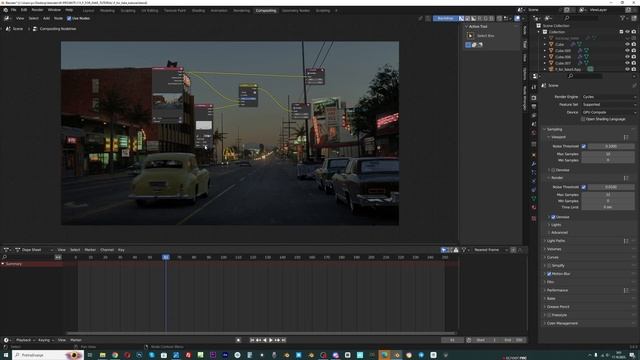640x360 pixels.
Task: Switch to the Rendering workspace tab
Action: (x=242, y=10)
